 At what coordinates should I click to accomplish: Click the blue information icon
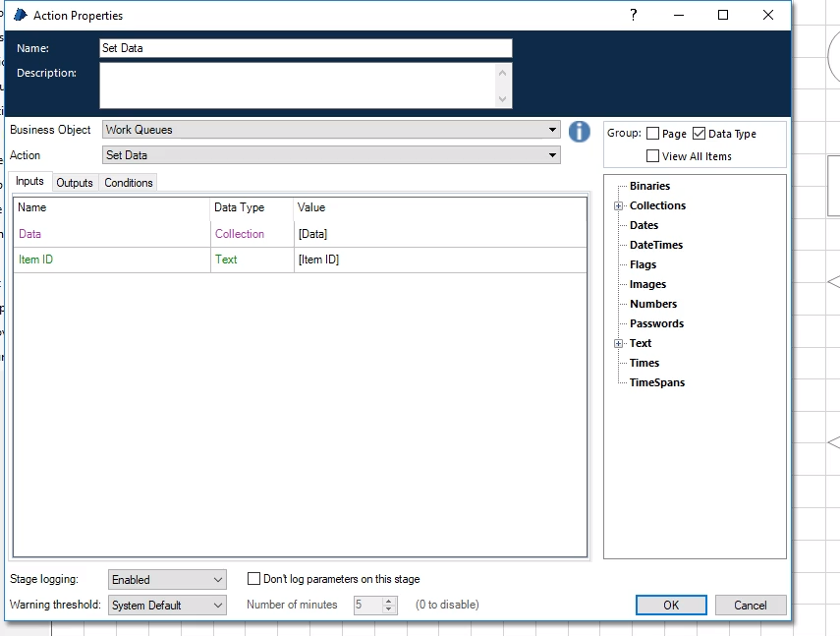[x=579, y=132]
